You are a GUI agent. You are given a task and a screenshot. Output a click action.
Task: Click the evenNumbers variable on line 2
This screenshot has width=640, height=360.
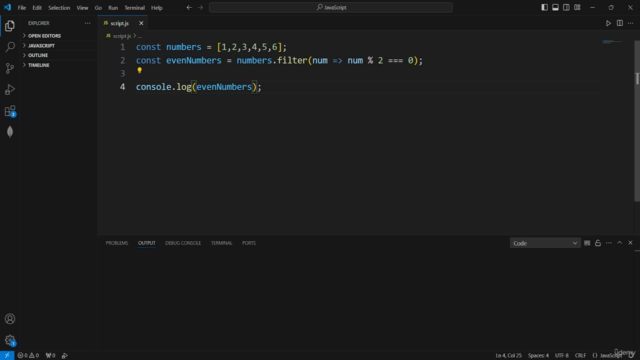click(194, 60)
